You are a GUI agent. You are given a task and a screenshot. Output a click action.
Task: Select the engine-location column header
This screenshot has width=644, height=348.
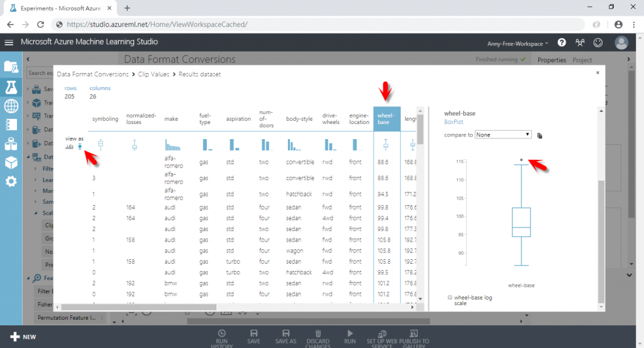click(x=359, y=119)
